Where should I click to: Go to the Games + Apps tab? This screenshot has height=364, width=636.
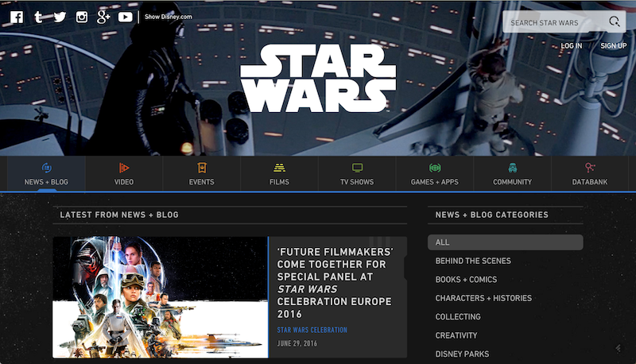(435, 173)
